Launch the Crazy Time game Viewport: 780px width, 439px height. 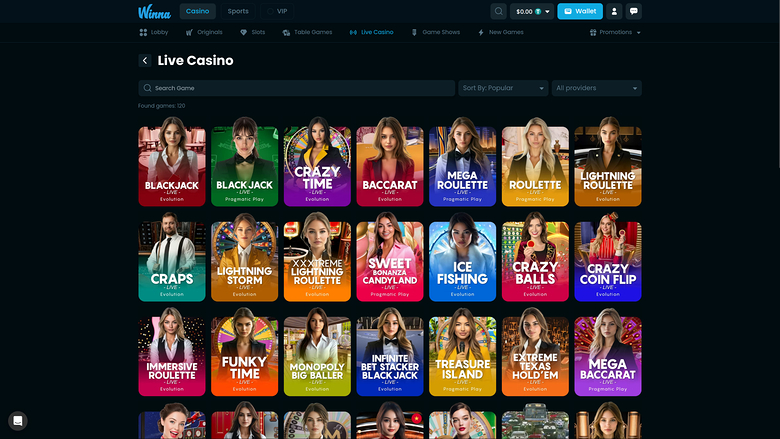coord(317,162)
